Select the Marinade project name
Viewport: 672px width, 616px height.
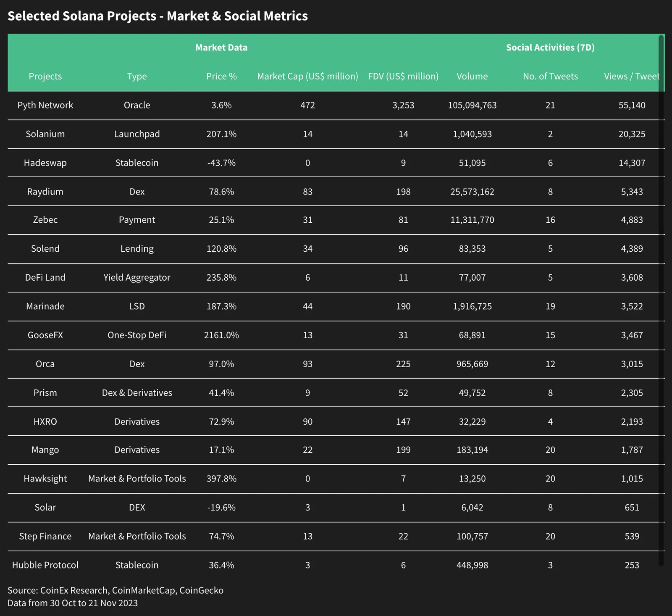click(x=45, y=306)
